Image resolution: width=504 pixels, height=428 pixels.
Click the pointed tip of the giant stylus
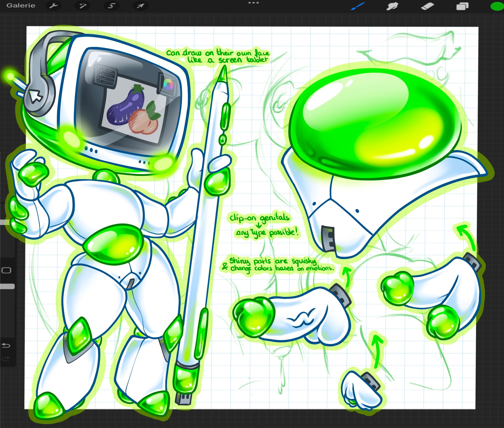point(224,71)
